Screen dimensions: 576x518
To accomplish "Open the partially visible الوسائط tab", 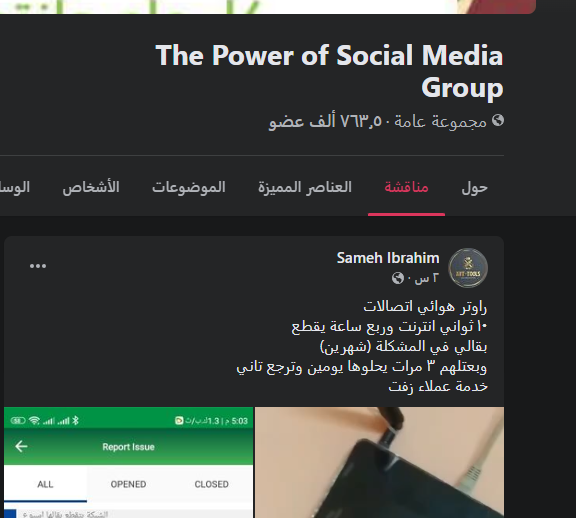I will click(x=15, y=187).
